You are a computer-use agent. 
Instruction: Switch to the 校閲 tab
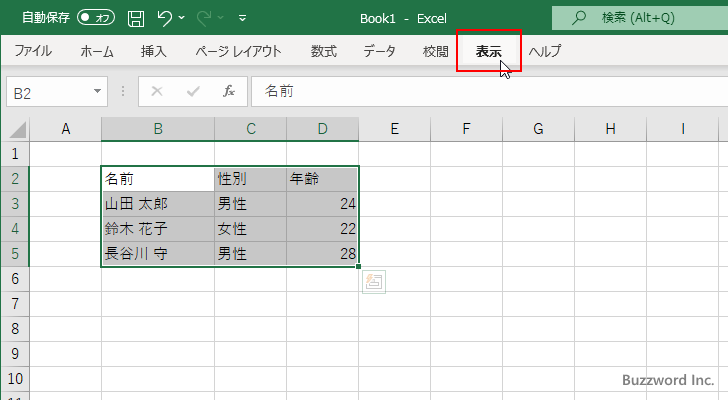[436, 51]
